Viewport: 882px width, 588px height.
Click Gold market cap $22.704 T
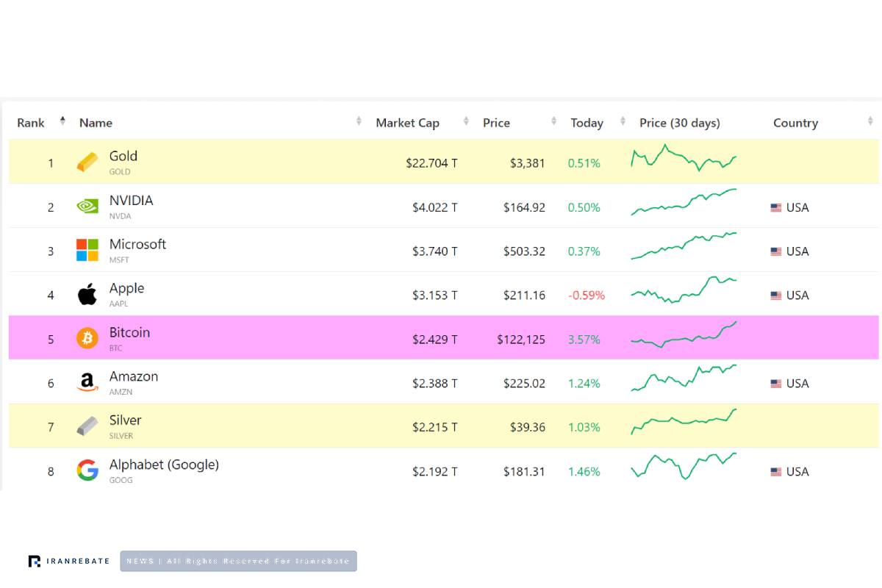[x=431, y=163]
